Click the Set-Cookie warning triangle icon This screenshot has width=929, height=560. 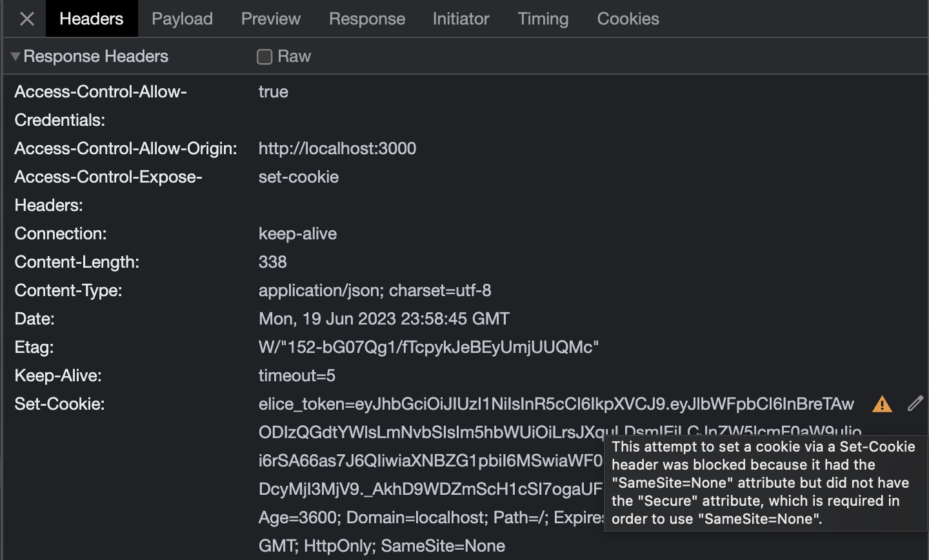(882, 404)
